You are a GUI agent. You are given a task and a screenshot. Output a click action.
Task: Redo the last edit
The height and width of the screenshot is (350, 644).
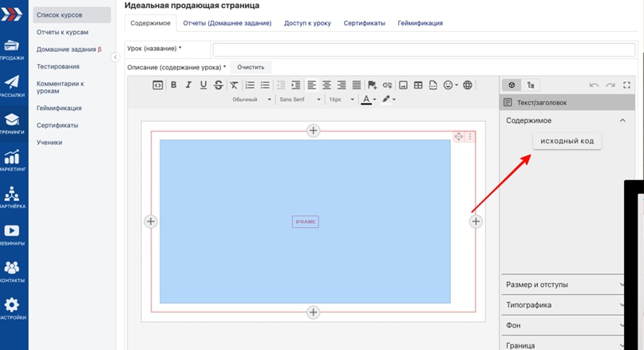[610, 85]
